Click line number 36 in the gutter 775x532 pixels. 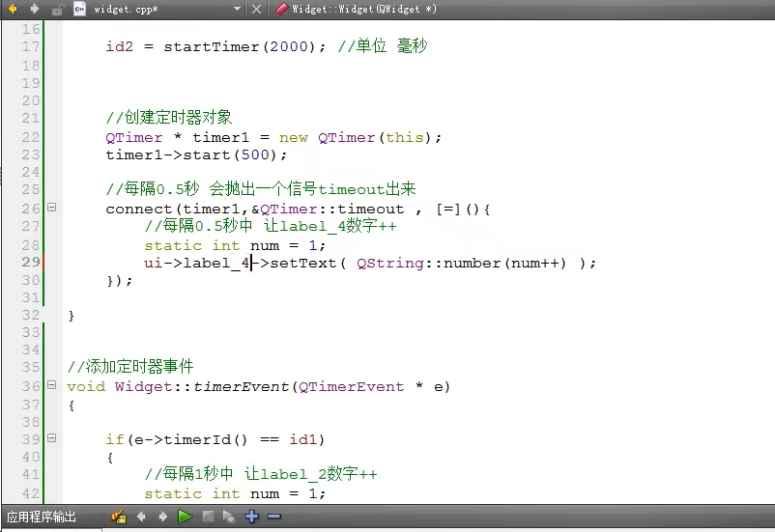pos(31,386)
